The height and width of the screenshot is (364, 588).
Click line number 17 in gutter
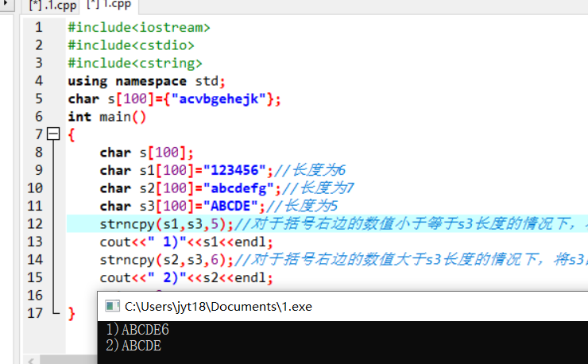click(35, 313)
